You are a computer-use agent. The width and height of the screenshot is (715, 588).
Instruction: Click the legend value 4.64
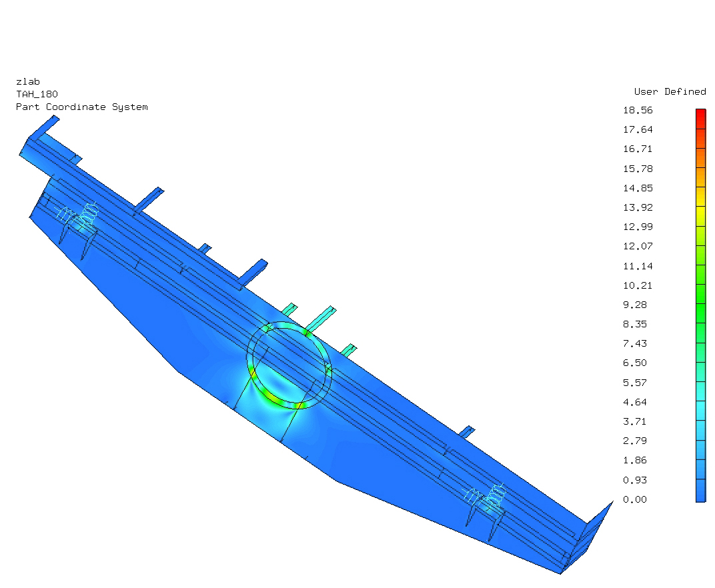pos(635,403)
